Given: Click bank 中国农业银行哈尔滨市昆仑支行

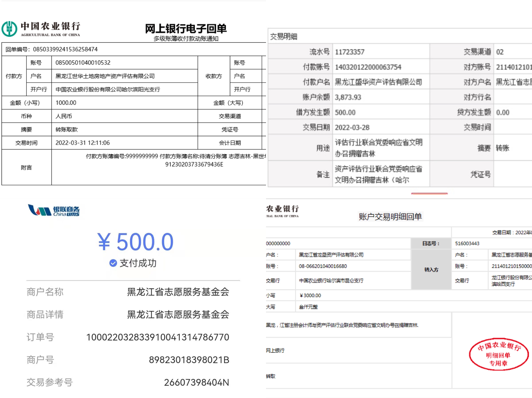Looking at the screenshot, I should point(331,281).
